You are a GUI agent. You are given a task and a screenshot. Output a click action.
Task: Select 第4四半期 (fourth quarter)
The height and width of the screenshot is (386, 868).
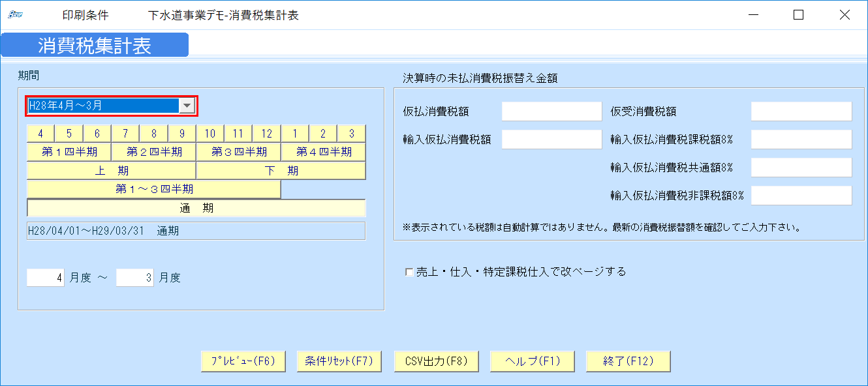coord(323,151)
